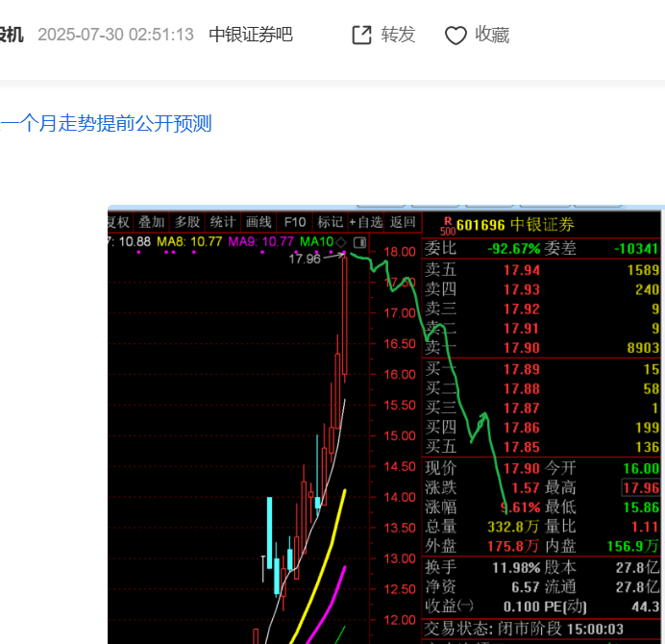The height and width of the screenshot is (644, 665).
Task: Click the 总量 value 332.8万
Action: point(513,527)
